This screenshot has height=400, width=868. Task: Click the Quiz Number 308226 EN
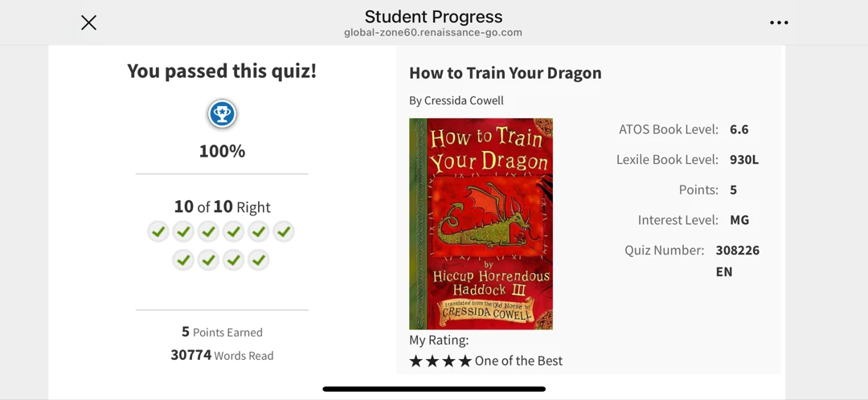coord(737,261)
